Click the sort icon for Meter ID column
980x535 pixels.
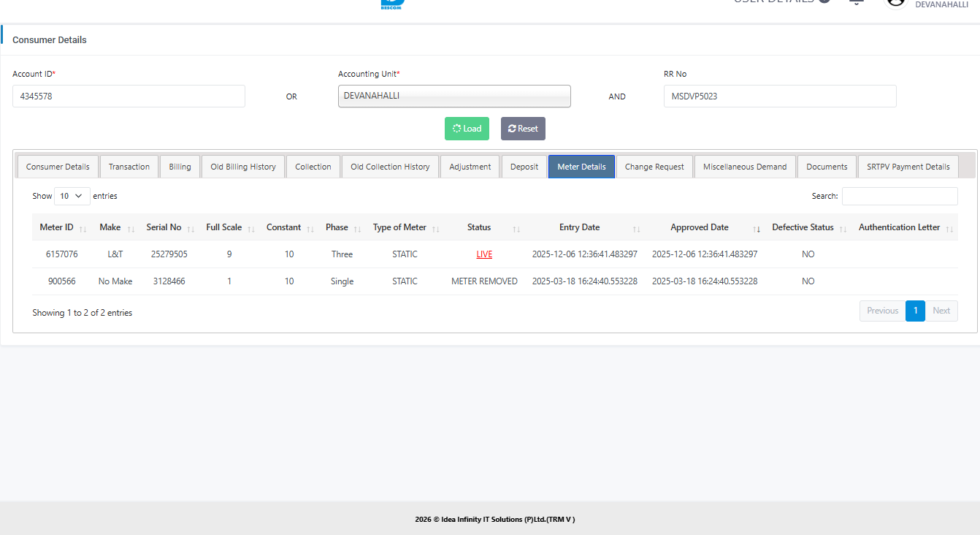point(83,229)
